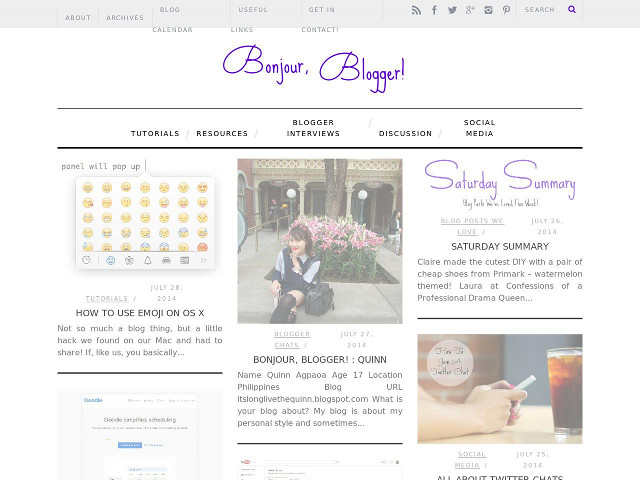Image resolution: width=640 pixels, height=480 pixels.
Task: Click the clock recent icon in emoji image
Action: click(86, 260)
